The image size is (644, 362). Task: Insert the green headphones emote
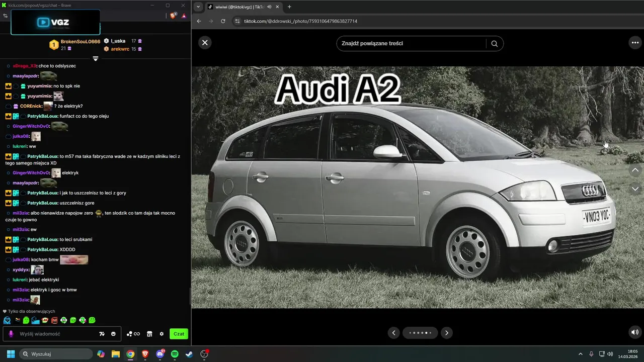(x=64, y=320)
